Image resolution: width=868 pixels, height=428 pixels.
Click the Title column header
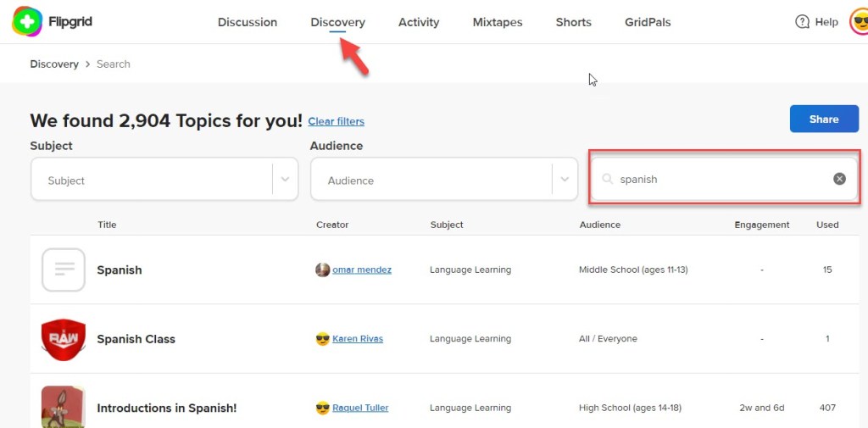(107, 225)
